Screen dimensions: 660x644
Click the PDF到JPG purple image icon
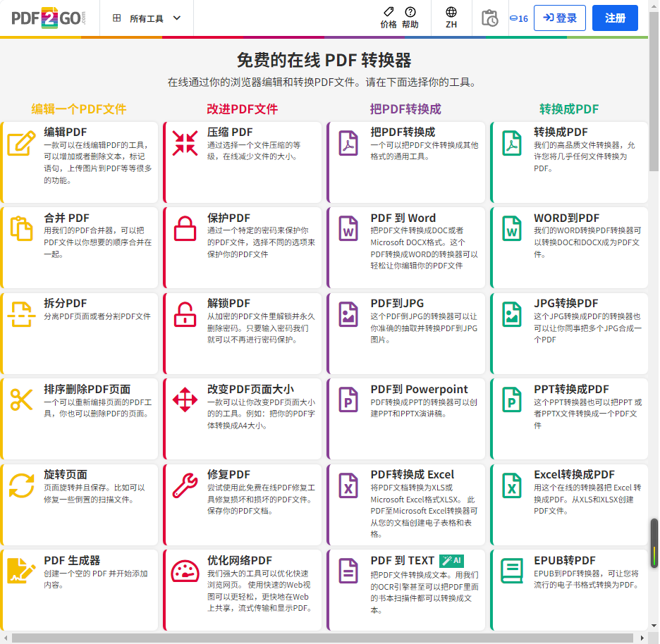pyautogui.click(x=348, y=314)
